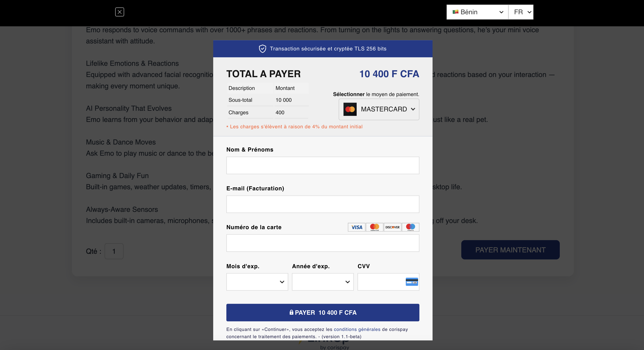Click the Qté quantity field
This screenshot has height=350, width=644.
(x=114, y=251)
